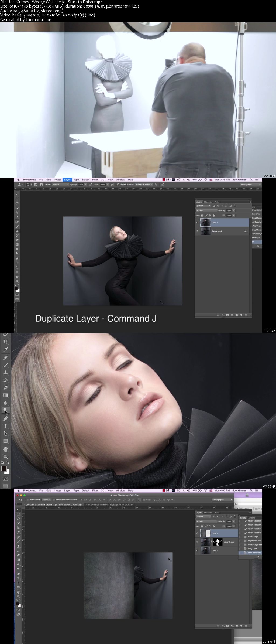
Task: Select the History Brush tool in close-up frame
Action: (x=5, y=380)
